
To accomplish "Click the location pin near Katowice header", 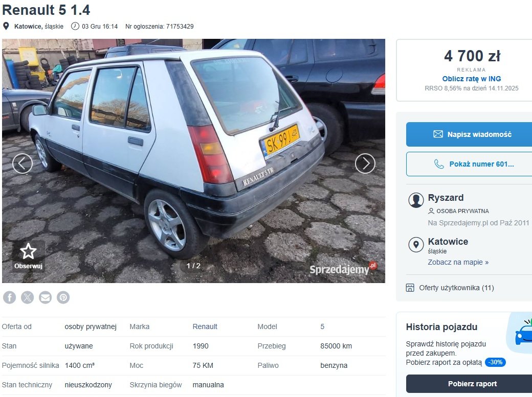I will point(6,26).
